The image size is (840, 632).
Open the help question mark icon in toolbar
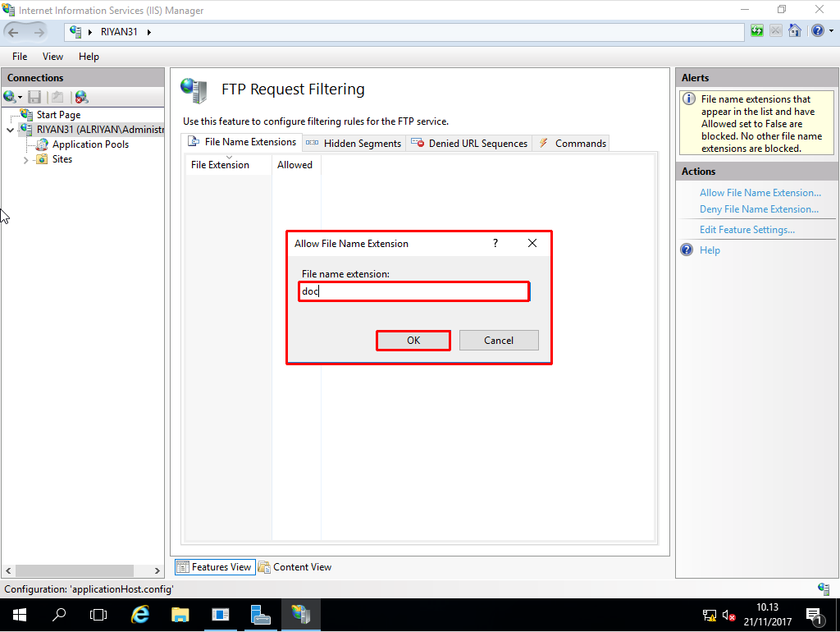tap(818, 30)
